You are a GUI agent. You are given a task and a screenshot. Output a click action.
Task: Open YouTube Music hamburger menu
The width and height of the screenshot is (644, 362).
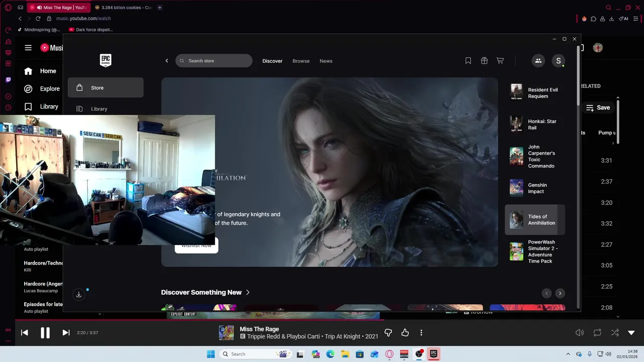28,48
